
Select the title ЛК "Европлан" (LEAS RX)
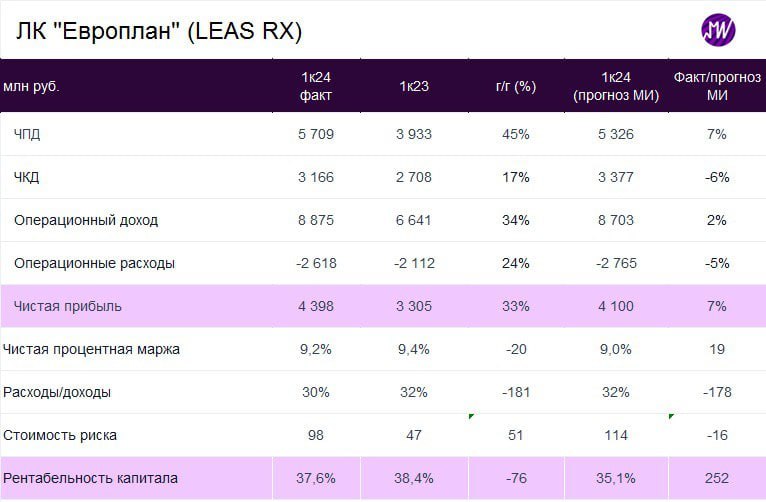[x=159, y=32]
